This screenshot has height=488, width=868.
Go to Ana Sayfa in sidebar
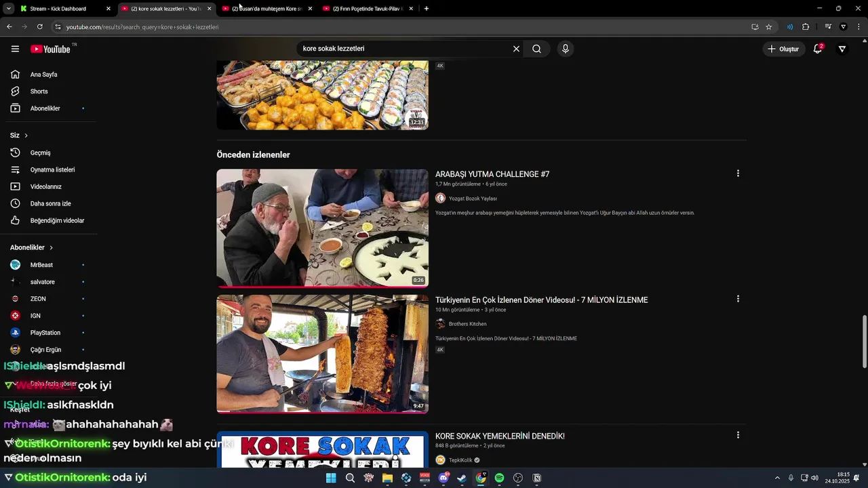point(44,75)
